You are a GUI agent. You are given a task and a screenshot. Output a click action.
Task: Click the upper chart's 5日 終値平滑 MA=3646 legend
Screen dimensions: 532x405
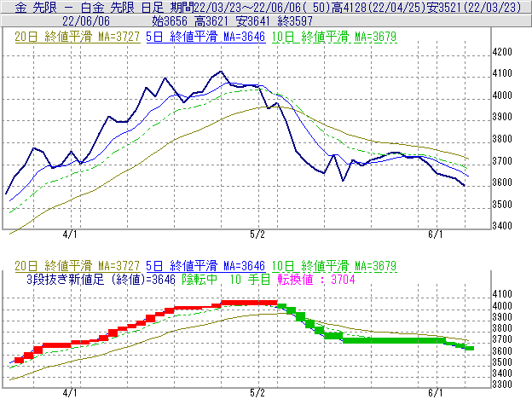(x=205, y=37)
